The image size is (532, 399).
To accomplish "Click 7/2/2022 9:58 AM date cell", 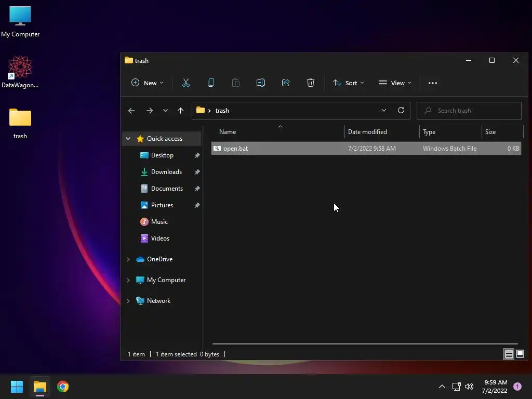I will pyautogui.click(x=372, y=148).
